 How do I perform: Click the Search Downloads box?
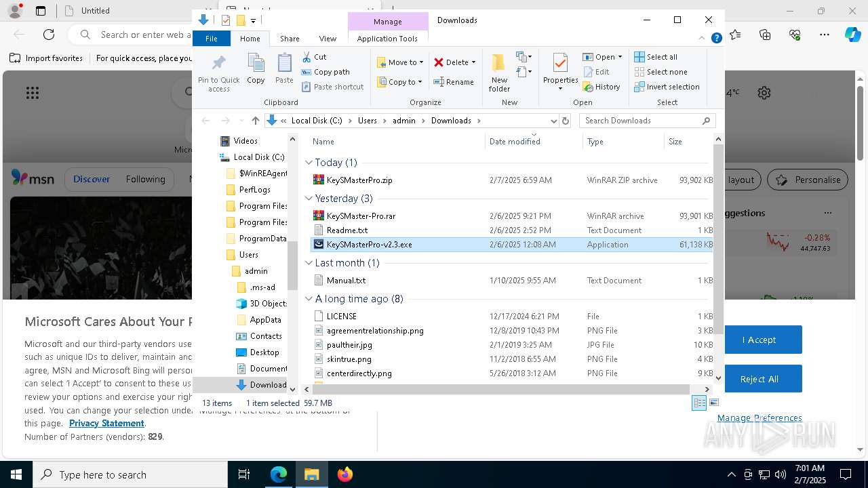click(x=648, y=121)
